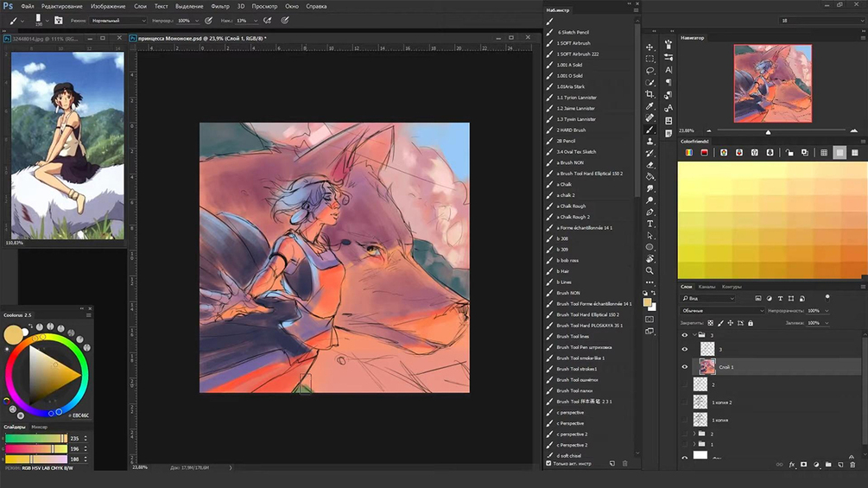Filter layers by type (T) icon
This screenshot has width=868, height=488.
click(x=780, y=298)
